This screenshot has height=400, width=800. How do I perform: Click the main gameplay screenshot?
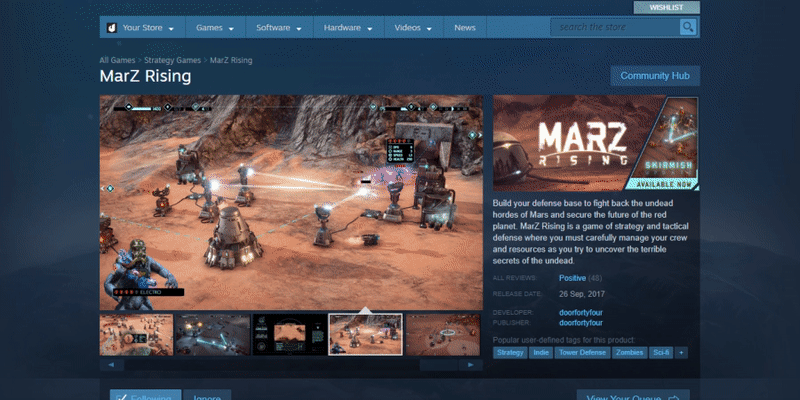tap(291, 203)
